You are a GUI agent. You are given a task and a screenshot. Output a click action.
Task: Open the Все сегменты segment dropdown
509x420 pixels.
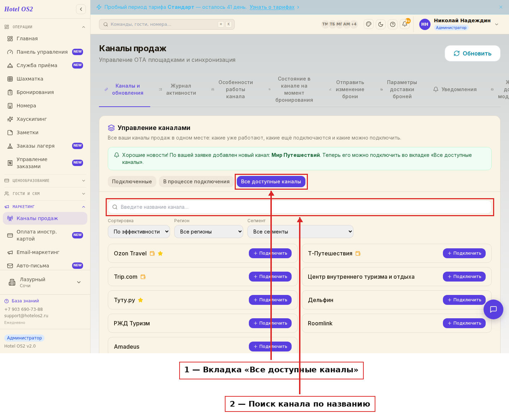(x=300, y=232)
